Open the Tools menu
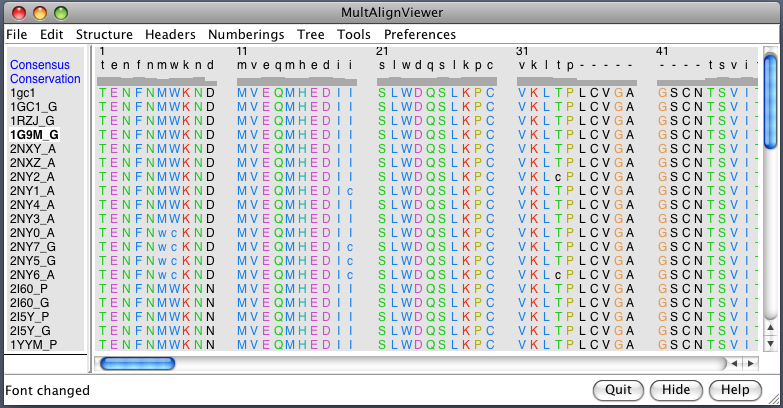 354,34
